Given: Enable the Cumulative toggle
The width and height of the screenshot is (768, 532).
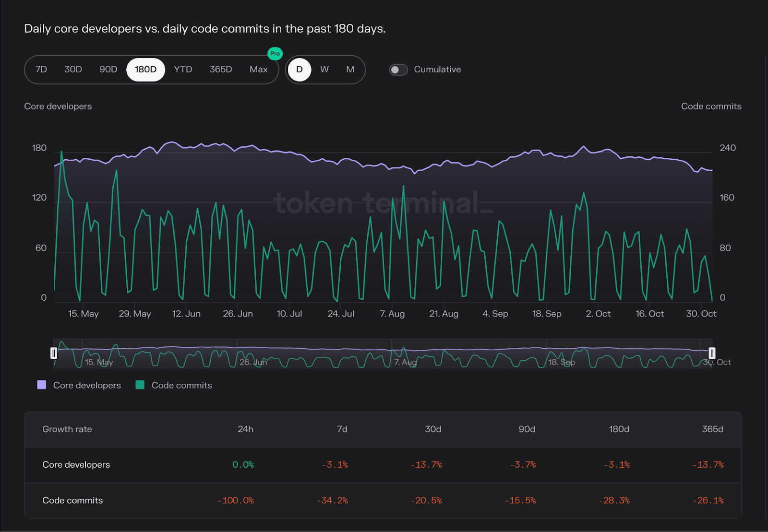Looking at the screenshot, I should 398,70.
